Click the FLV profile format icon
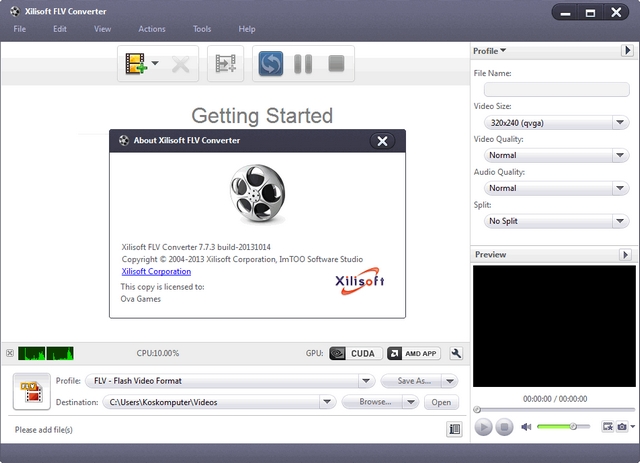 pyautogui.click(x=31, y=392)
